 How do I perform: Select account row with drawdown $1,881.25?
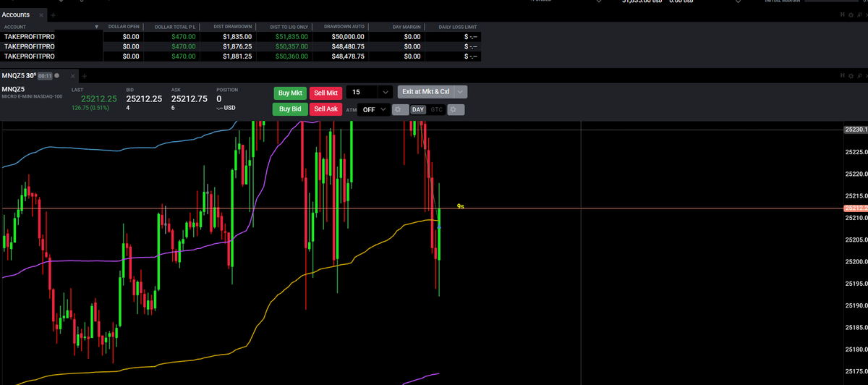coord(240,56)
